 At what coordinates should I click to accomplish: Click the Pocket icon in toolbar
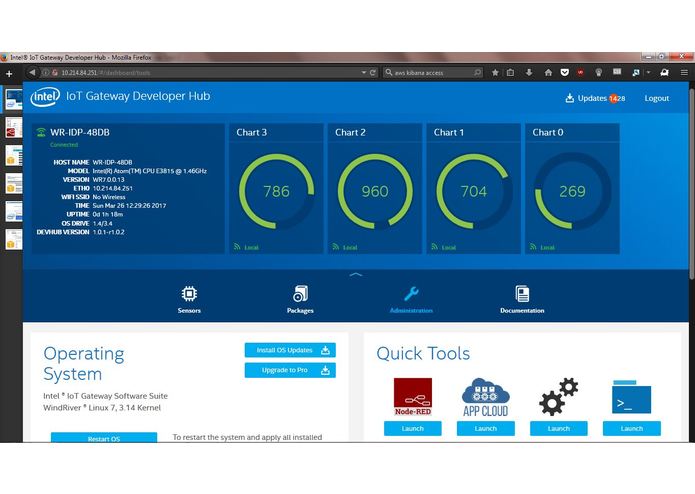click(564, 72)
